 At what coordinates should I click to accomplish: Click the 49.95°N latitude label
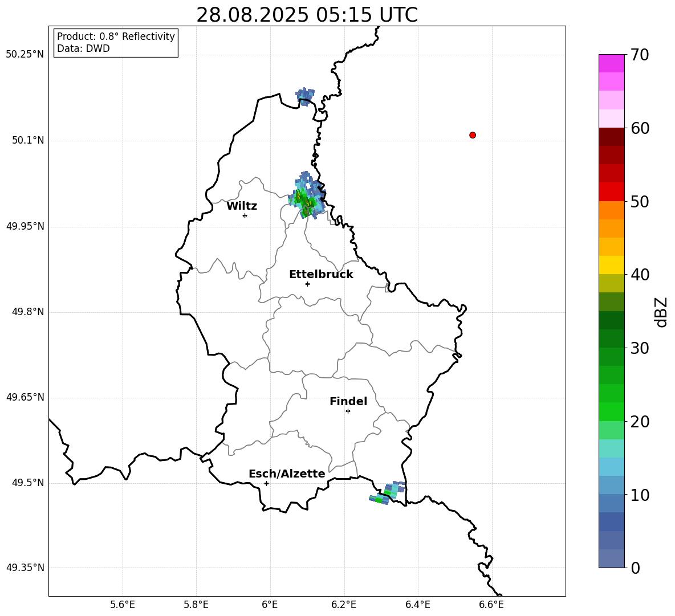pyautogui.click(x=25, y=226)
